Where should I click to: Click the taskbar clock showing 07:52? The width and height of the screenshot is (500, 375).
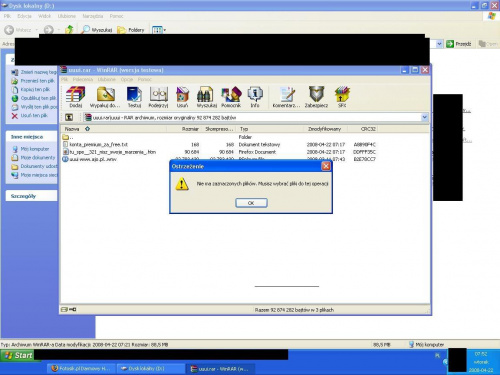(x=480, y=354)
